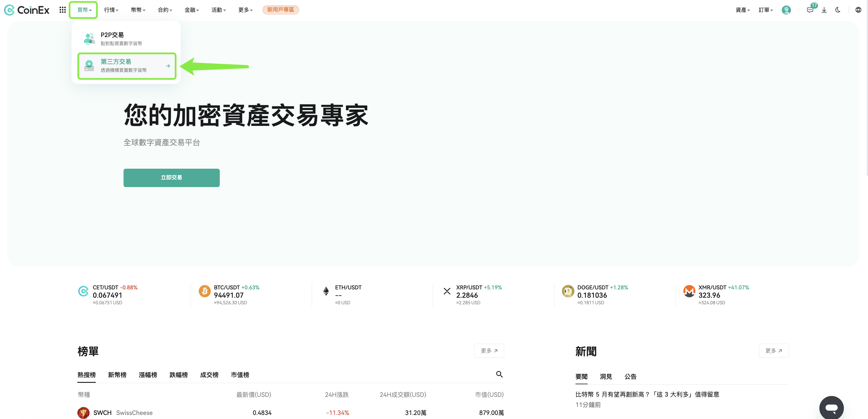Click the 24H漲跌 column header
The height and width of the screenshot is (419, 868).
click(337, 395)
